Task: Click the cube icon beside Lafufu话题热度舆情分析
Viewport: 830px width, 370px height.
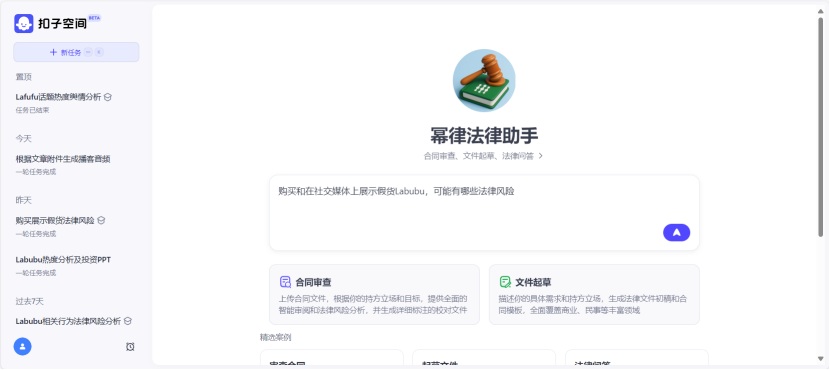Action: click(x=108, y=97)
